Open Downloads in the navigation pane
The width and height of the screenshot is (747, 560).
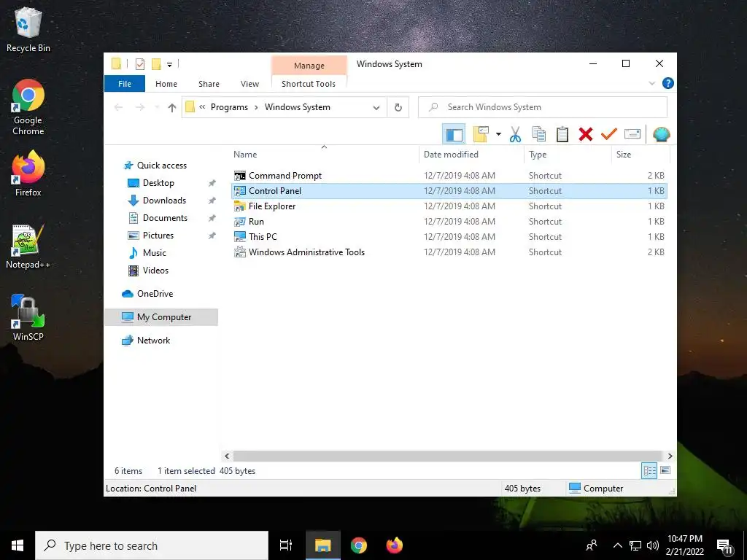pos(164,201)
